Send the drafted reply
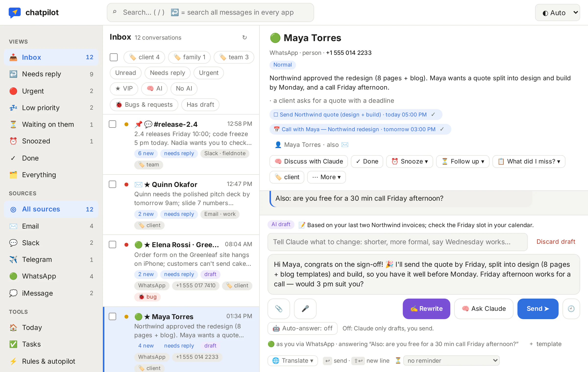The height and width of the screenshot is (372, 588). pyautogui.click(x=538, y=309)
